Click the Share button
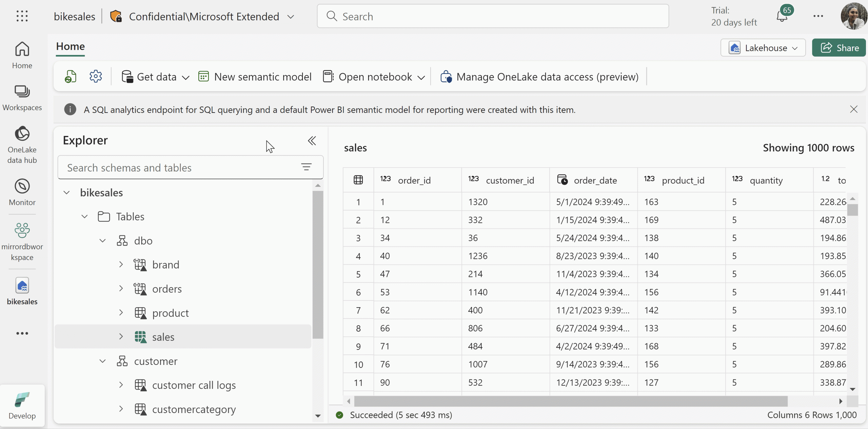868x429 pixels. coord(839,47)
